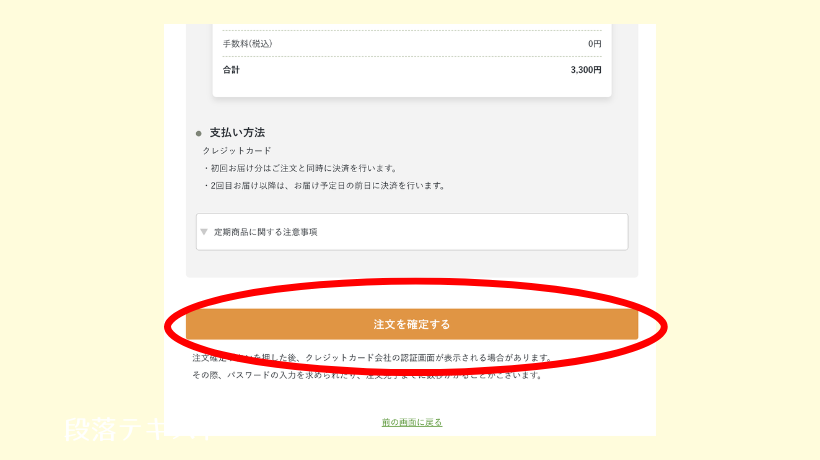820x460 pixels.
Task: Click the credit card authentication notice text
Action: point(372,358)
